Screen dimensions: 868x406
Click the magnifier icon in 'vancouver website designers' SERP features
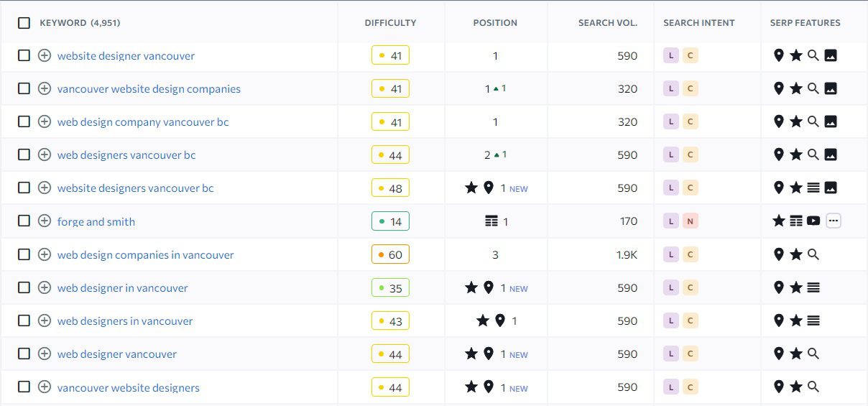pyautogui.click(x=813, y=387)
